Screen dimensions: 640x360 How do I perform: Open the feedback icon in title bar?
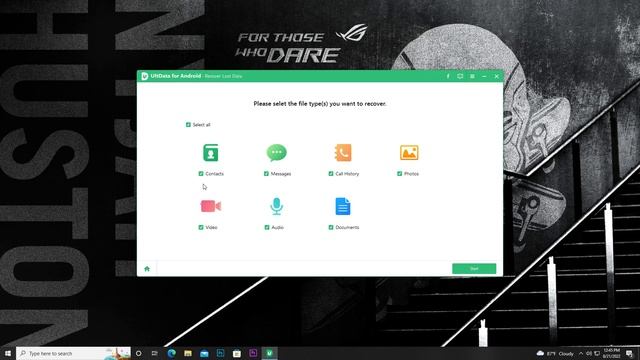460,76
